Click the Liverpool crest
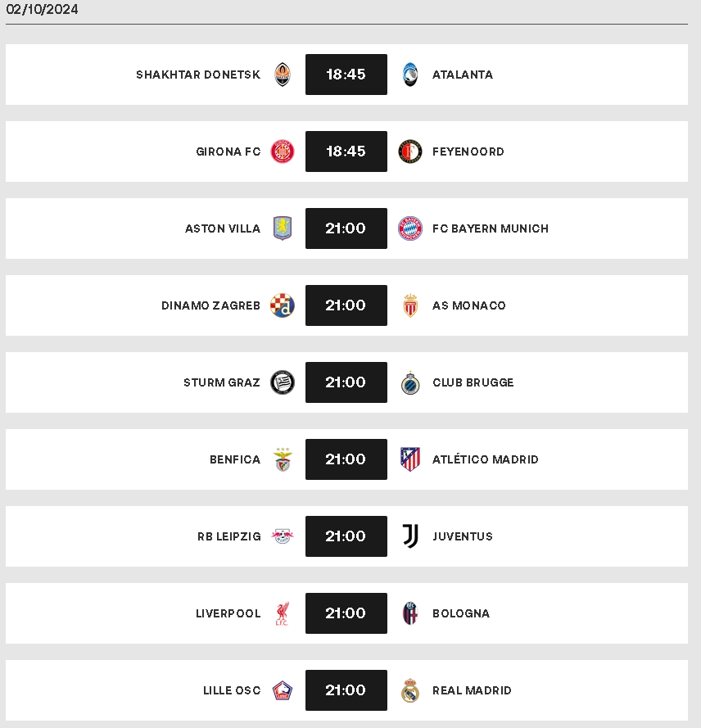Image resolution: width=701 pixels, height=728 pixels. [x=283, y=613]
